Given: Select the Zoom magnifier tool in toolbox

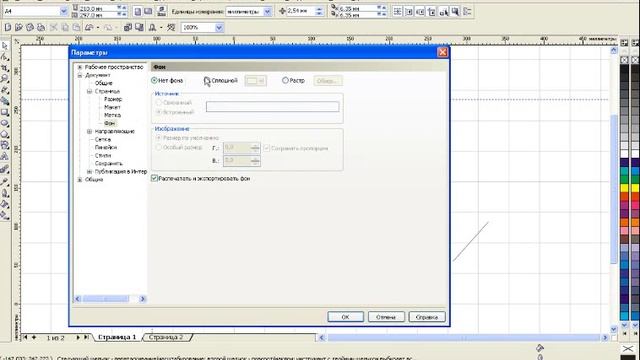Looking at the screenshot, I should coord(5,79).
